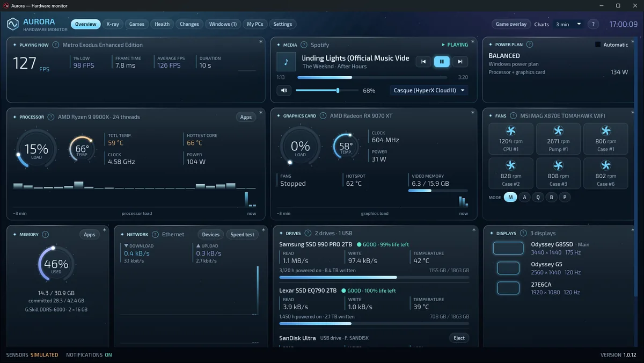Open help for the Network panel
The image size is (644, 363).
156,235
